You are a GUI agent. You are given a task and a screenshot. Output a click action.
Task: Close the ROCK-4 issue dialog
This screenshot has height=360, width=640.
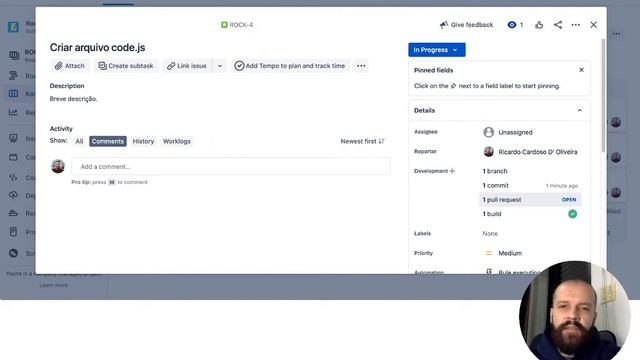click(593, 25)
